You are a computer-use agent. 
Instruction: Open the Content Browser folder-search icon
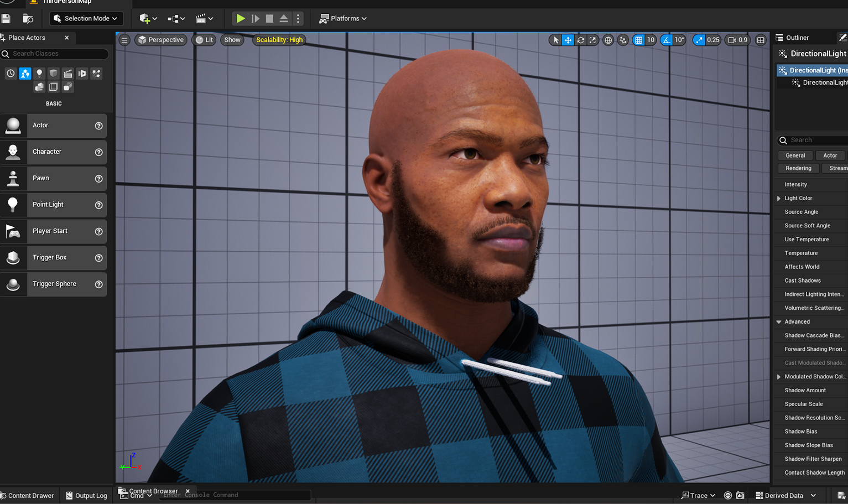(x=28, y=18)
